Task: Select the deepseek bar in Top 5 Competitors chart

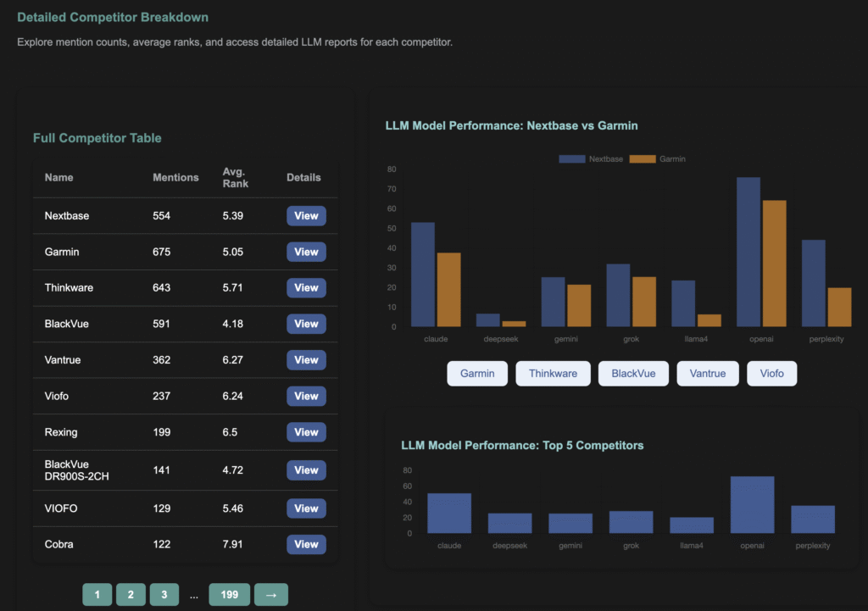Action: coord(509,523)
